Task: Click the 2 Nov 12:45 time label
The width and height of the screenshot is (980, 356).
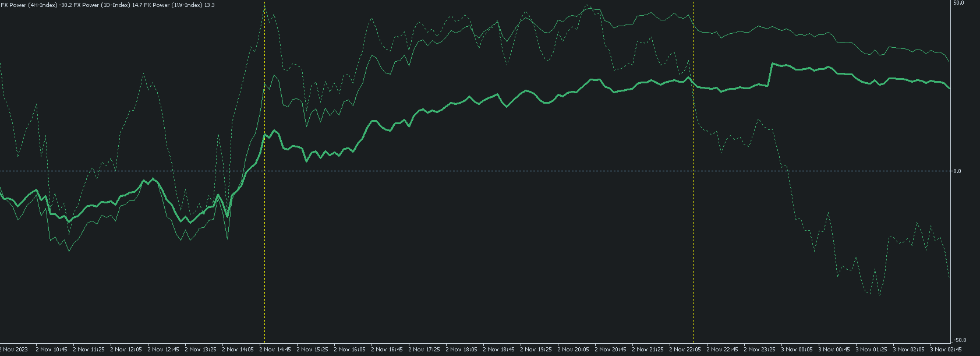Action: coord(163,350)
